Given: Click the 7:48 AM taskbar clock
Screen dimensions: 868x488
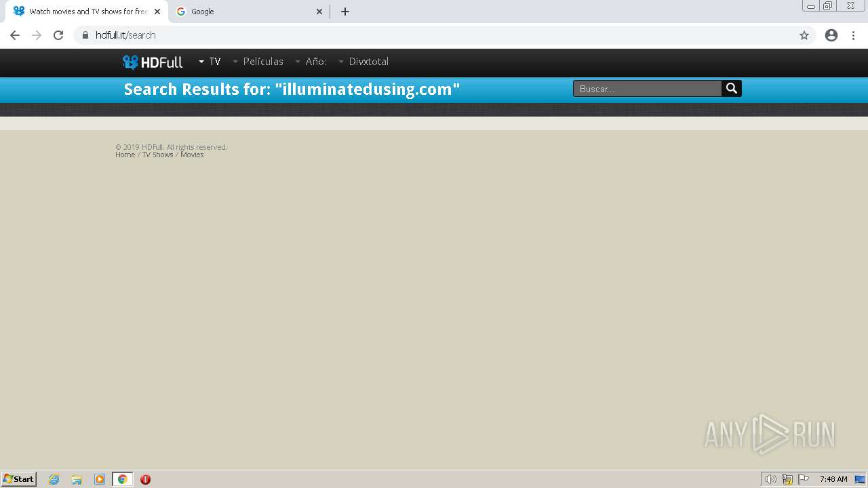Looking at the screenshot, I should pos(833,479).
